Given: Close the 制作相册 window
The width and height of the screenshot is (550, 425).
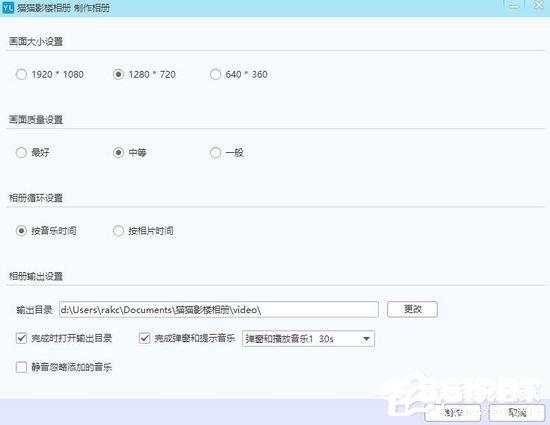Looking at the screenshot, I should click(x=539, y=5).
